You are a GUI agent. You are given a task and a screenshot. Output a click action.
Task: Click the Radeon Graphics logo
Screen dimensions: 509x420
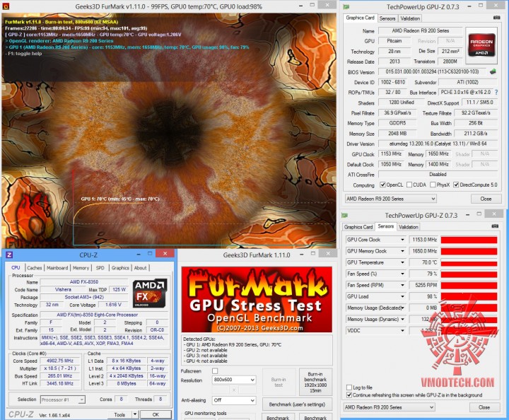[481, 45]
